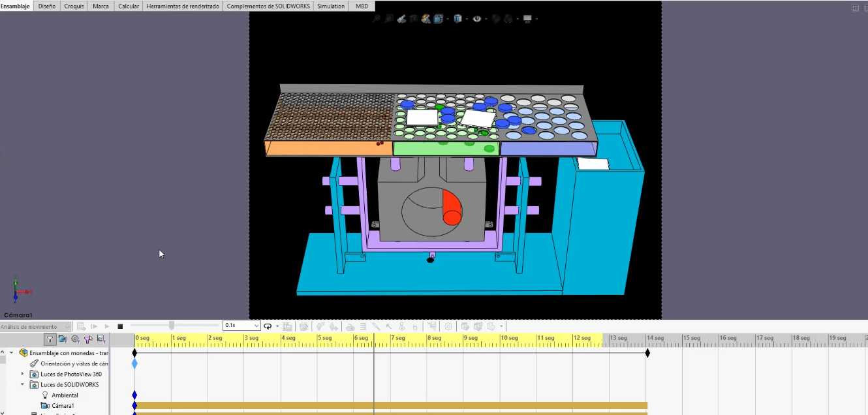Click the Add/Update Key icon

click(333, 326)
